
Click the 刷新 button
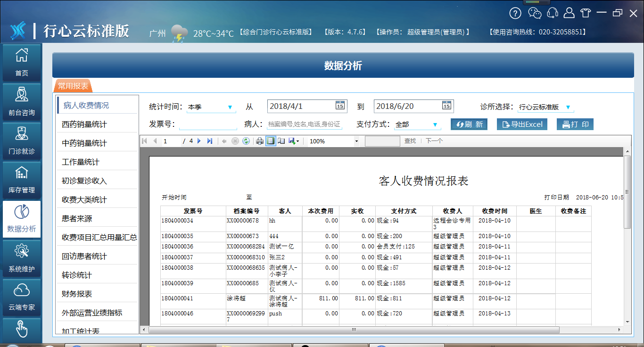click(x=469, y=124)
